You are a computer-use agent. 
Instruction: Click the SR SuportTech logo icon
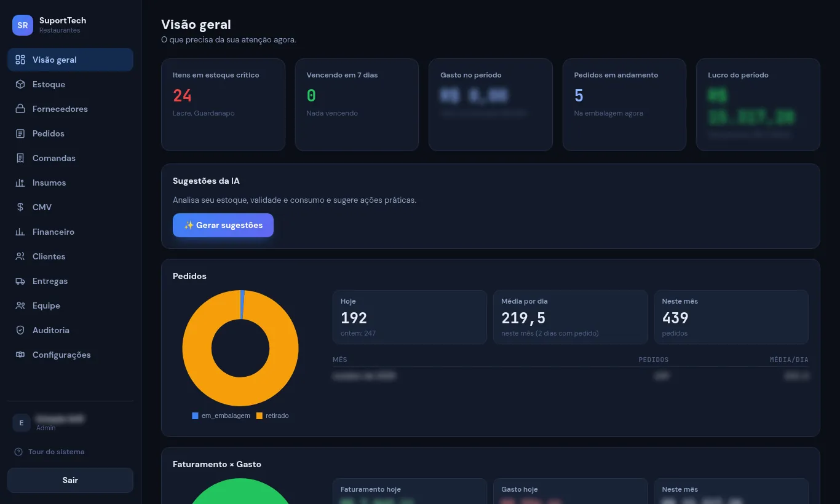click(x=23, y=25)
